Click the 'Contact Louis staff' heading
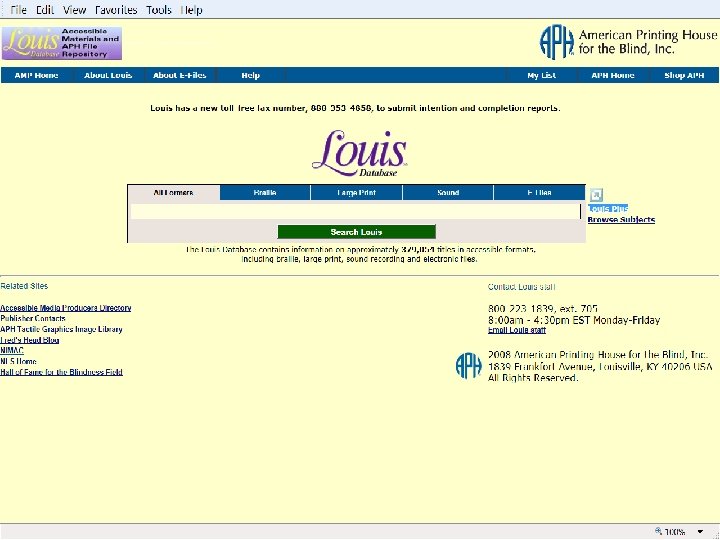 coord(521,287)
